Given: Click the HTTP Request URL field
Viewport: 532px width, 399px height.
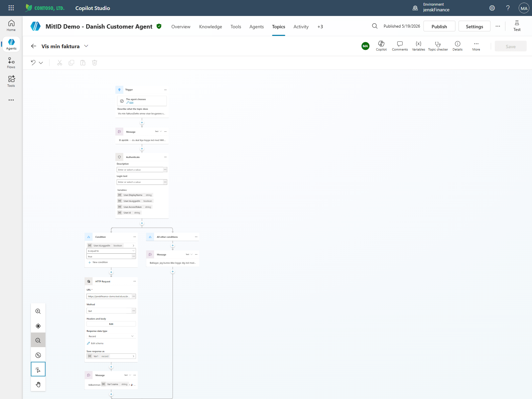Looking at the screenshot, I should coord(109,296).
